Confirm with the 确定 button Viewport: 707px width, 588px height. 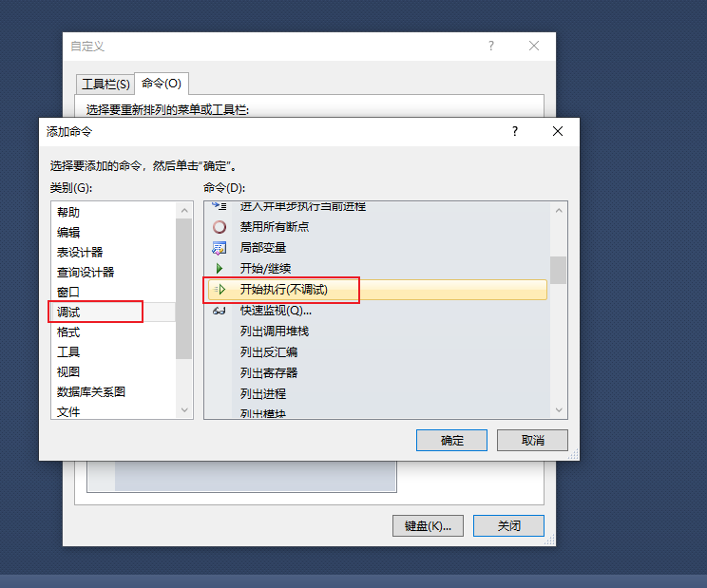tap(451, 440)
